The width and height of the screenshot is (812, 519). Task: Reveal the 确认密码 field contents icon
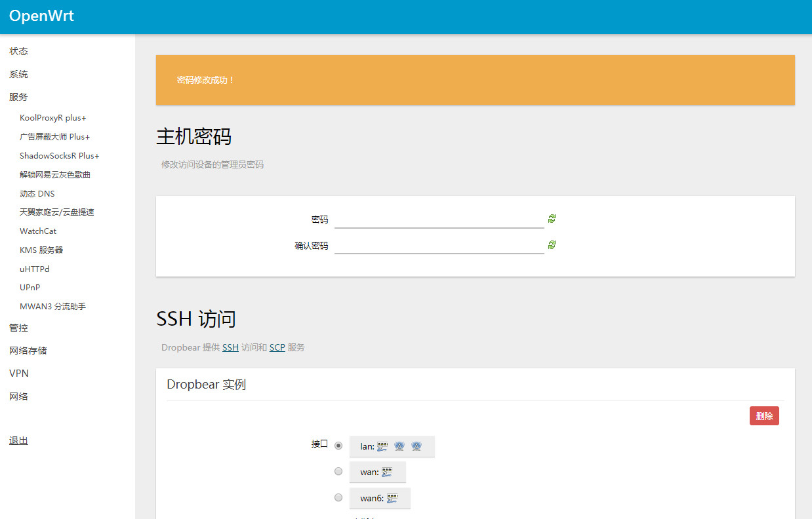[552, 245]
